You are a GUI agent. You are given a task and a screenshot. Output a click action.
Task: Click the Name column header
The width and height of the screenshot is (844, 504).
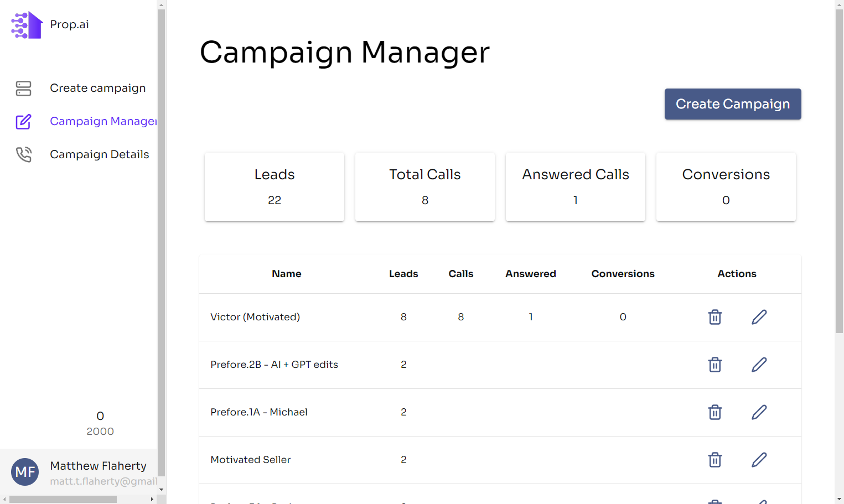(287, 274)
